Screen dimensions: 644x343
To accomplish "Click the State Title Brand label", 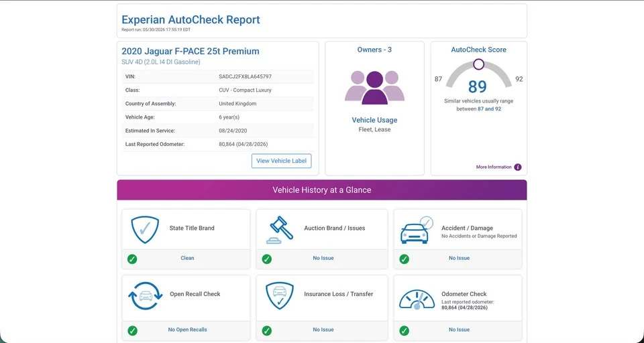I will [x=192, y=228].
